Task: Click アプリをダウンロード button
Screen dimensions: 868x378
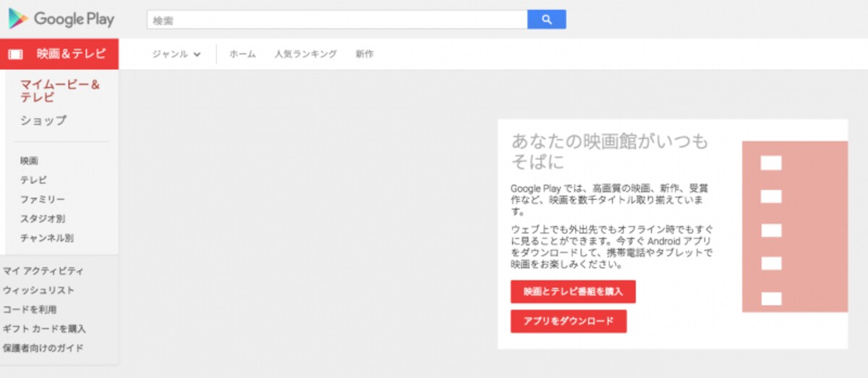Action: pyautogui.click(x=569, y=322)
